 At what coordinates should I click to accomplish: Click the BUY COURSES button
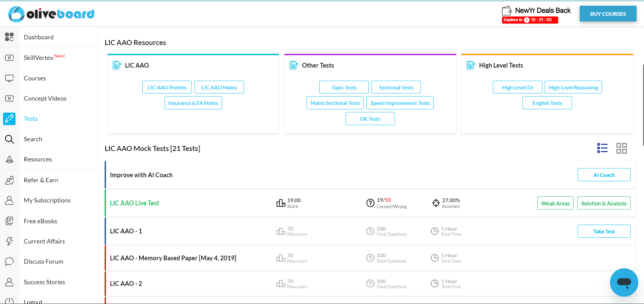[x=608, y=13]
